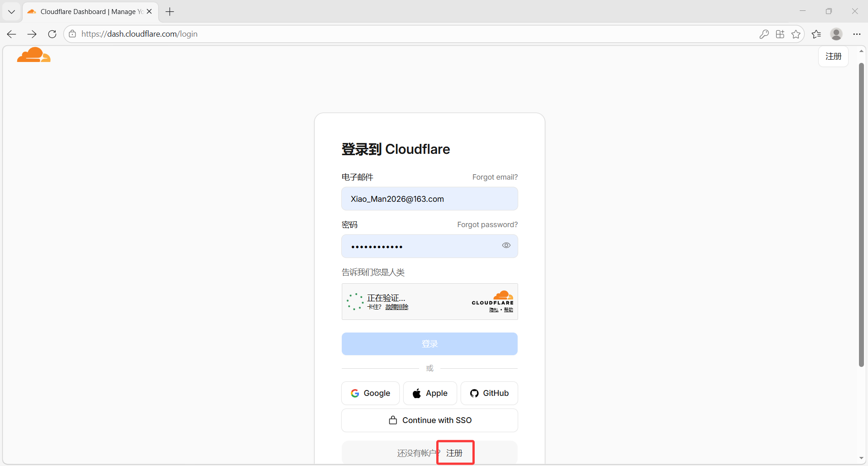This screenshot has width=868, height=466.
Task: Toggle the address bar favorite star
Action: (x=797, y=34)
